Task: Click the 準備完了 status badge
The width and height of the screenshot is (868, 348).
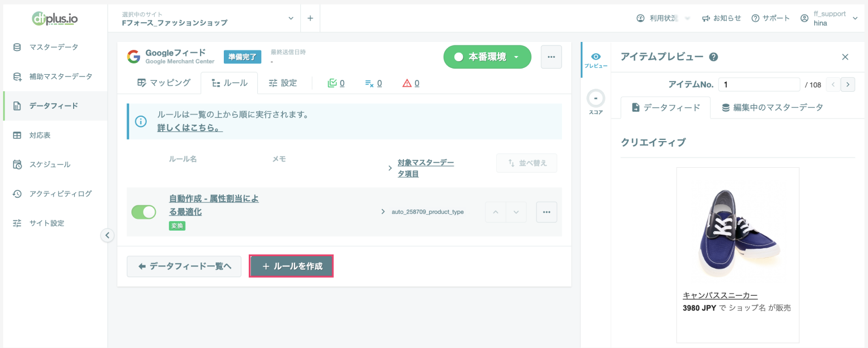Action: coord(242,57)
